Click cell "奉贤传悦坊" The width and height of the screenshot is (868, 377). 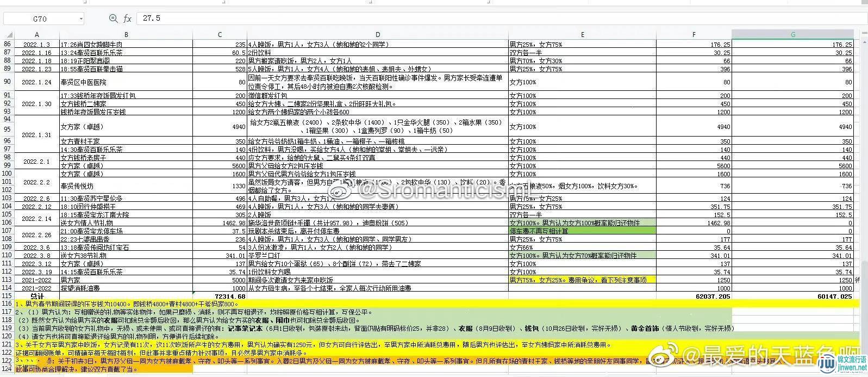(126, 186)
